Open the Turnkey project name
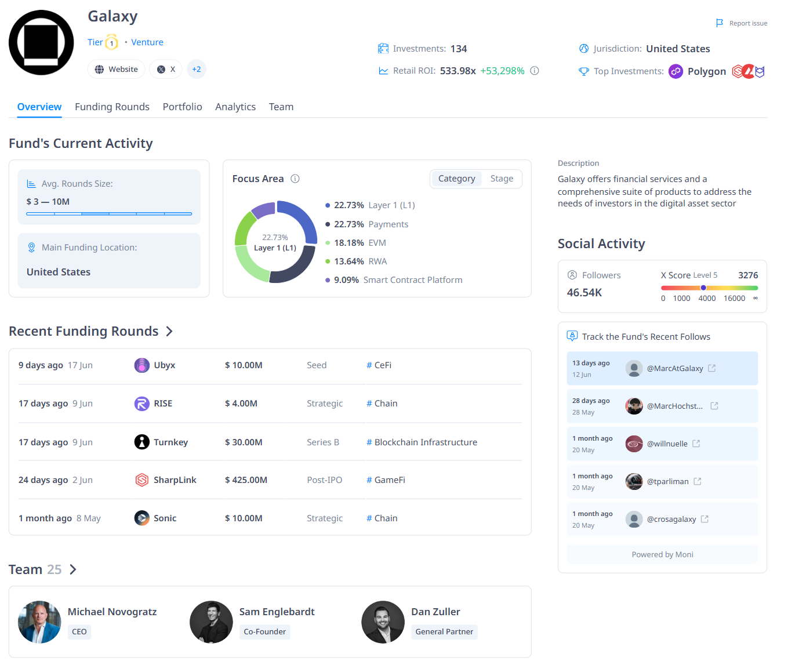Screen dimensions: 788x672 click(x=170, y=442)
